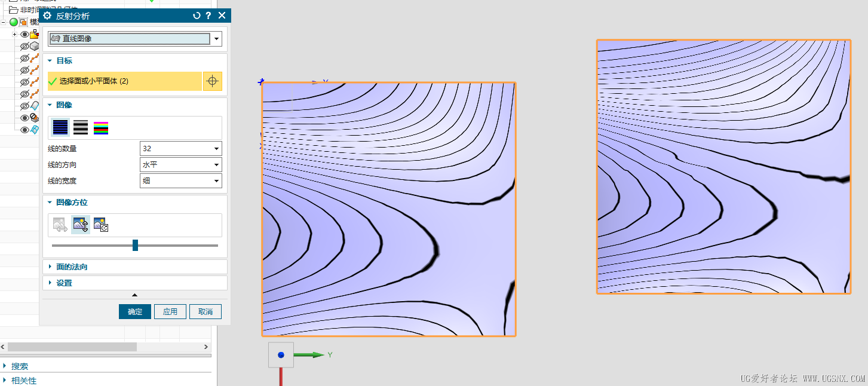Open the dialog settings gear in 反射分析 title bar
The image size is (868, 386).
[47, 16]
